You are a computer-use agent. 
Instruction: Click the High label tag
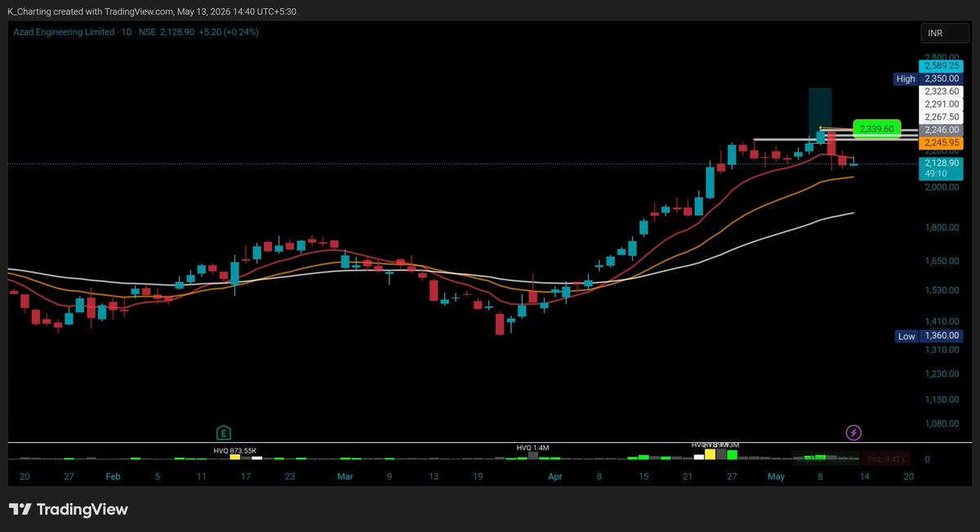(x=906, y=79)
